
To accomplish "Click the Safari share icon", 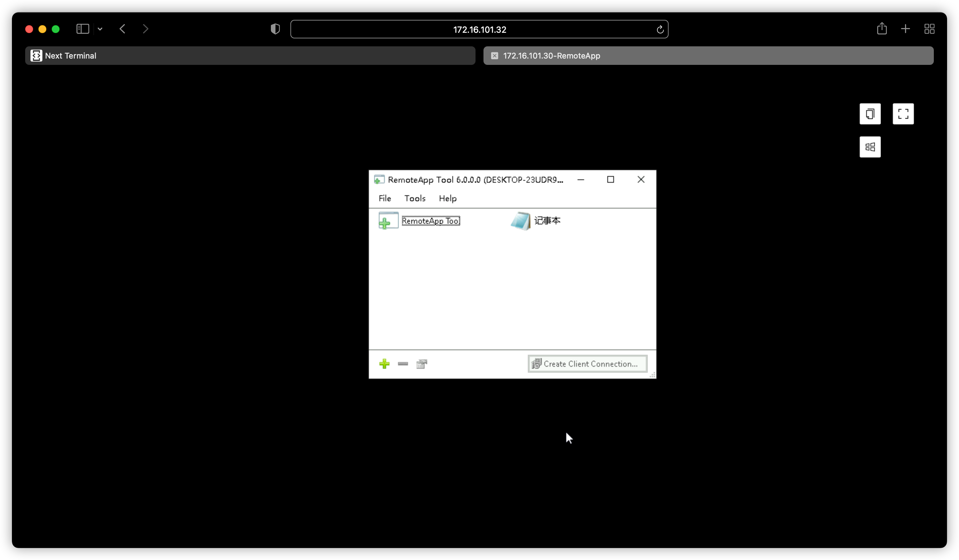I will tap(882, 28).
